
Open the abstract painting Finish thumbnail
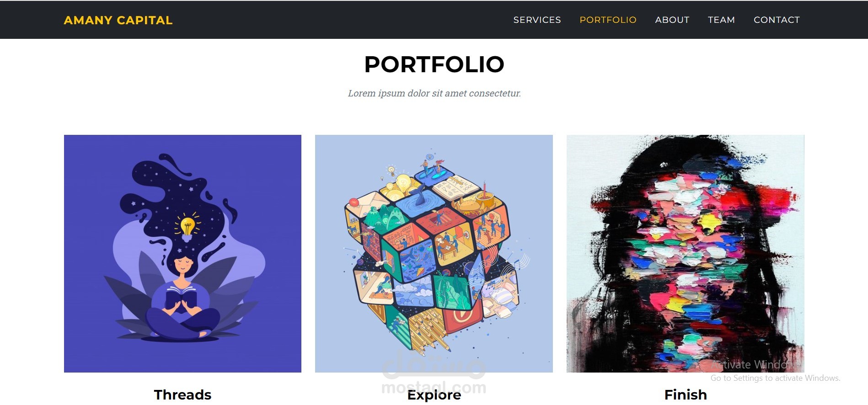click(685, 253)
